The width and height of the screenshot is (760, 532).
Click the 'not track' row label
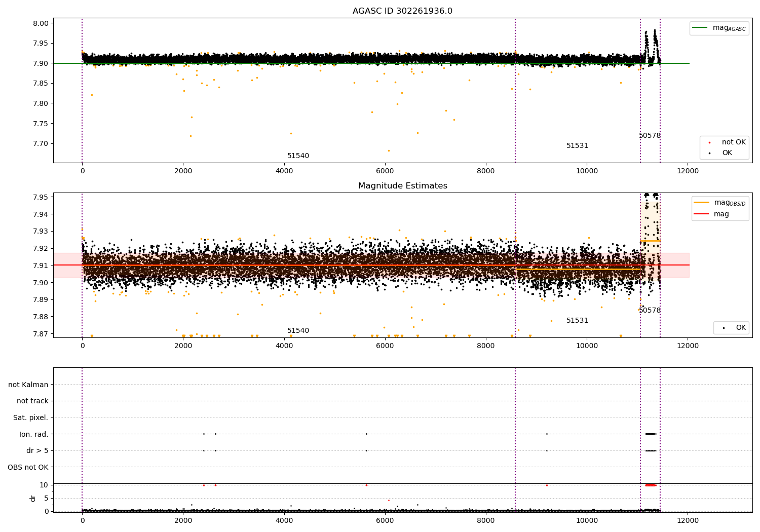click(32, 401)
